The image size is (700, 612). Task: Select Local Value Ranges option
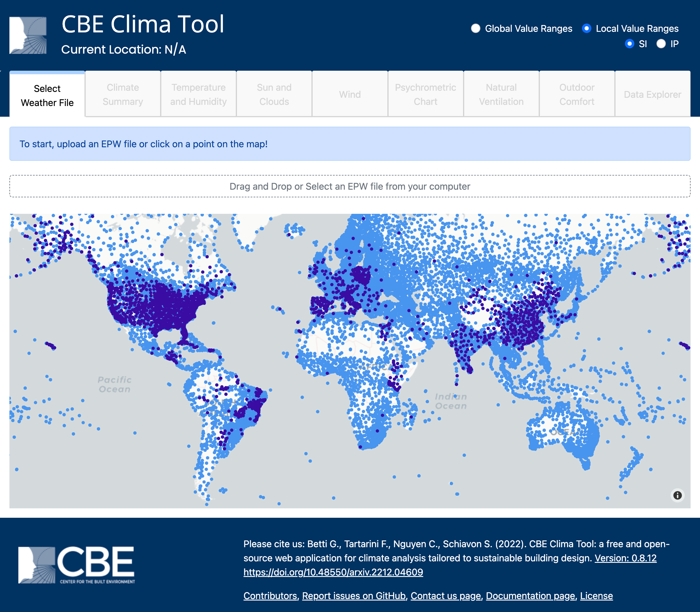[x=587, y=29]
